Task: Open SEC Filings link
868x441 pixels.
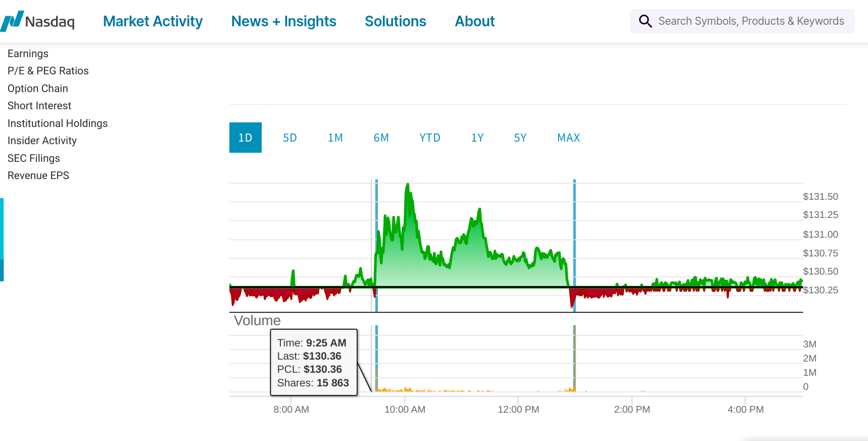Action: (33, 158)
